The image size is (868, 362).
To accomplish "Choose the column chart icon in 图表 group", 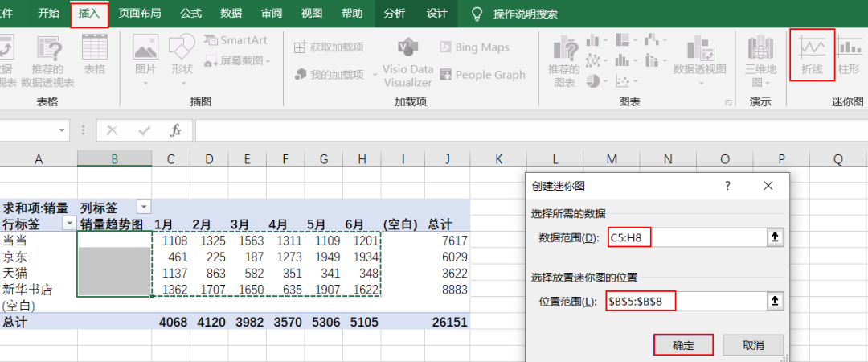I will tap(593, 40).
